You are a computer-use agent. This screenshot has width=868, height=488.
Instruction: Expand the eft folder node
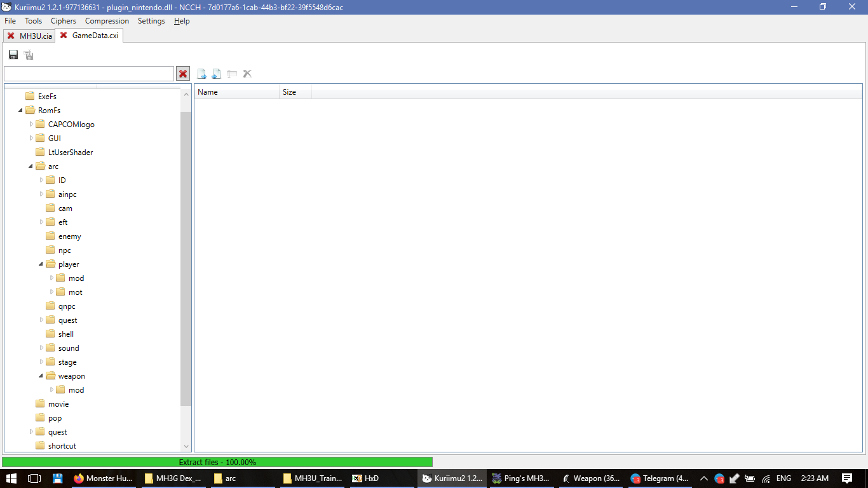coord(41,222)
